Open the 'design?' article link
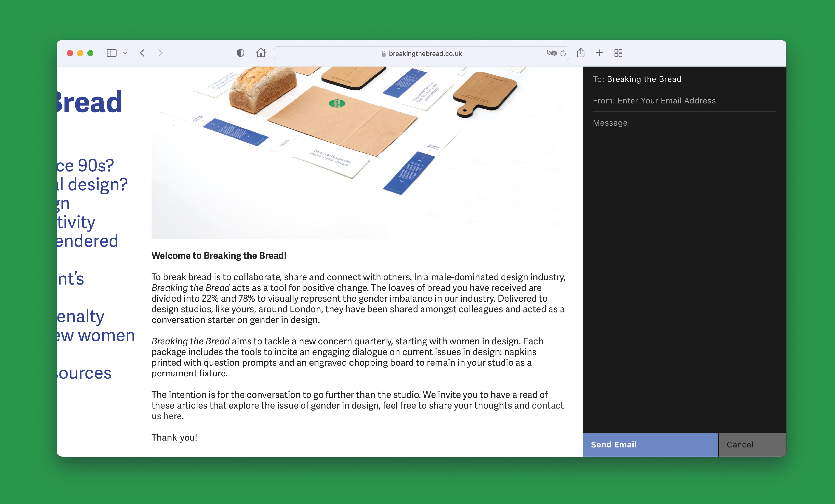Screen dimensions: 835x504 (x=92, y=184)
